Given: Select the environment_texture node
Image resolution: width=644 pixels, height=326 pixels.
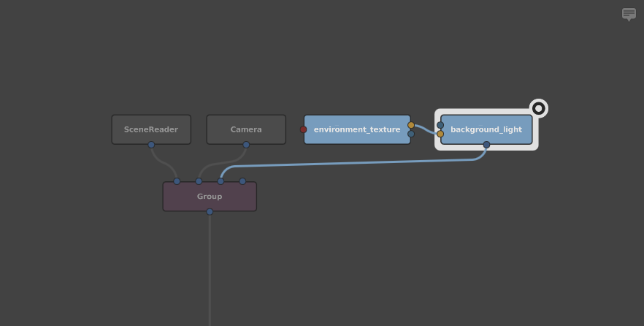Looking at the screenshot, I should [x=357, y=129].
